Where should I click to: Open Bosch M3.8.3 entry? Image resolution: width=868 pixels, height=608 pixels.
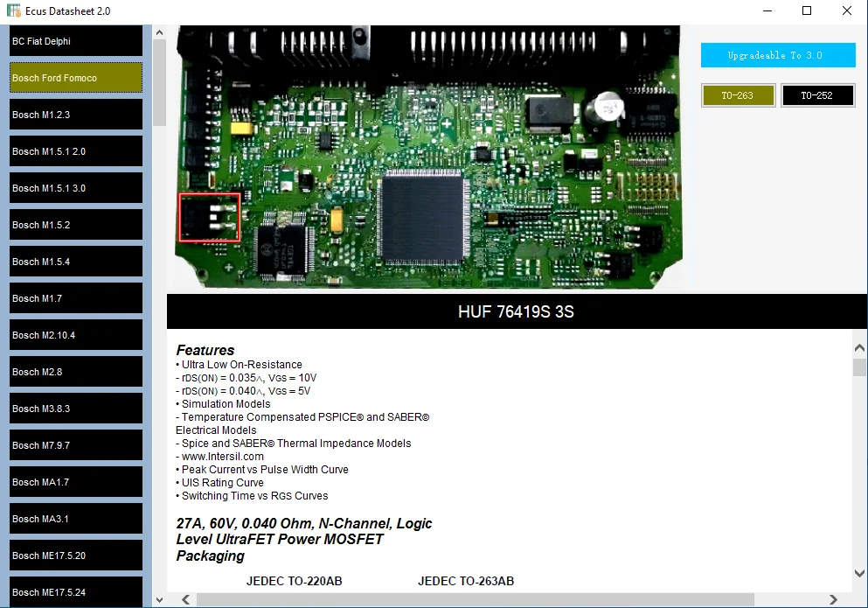pos(76,409)
